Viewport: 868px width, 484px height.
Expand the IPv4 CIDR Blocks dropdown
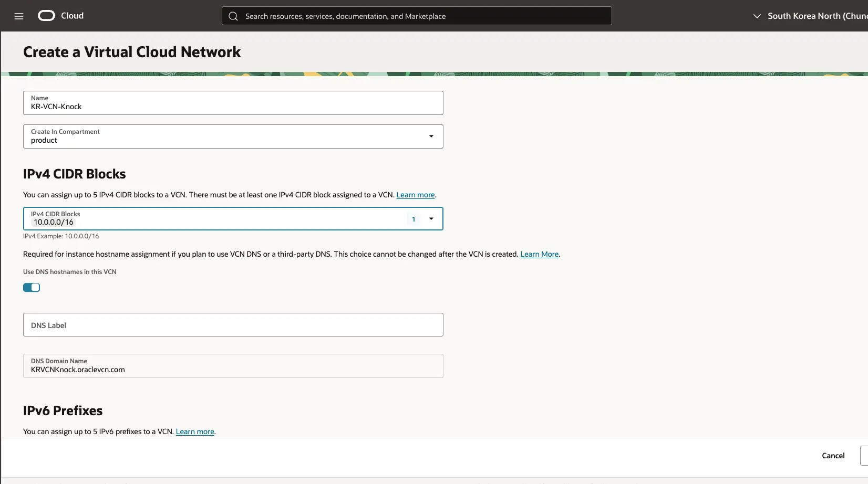pyautogui.click(x=431, y=218)
